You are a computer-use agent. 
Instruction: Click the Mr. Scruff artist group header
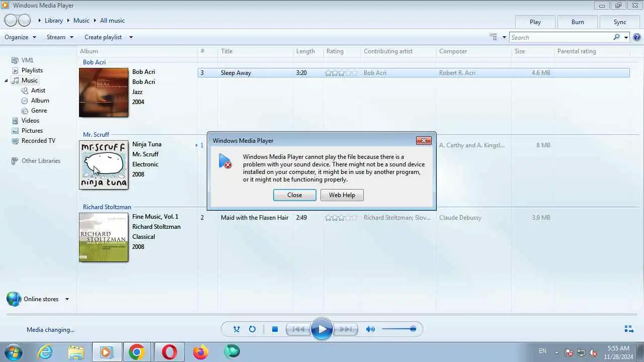[96, 135]
